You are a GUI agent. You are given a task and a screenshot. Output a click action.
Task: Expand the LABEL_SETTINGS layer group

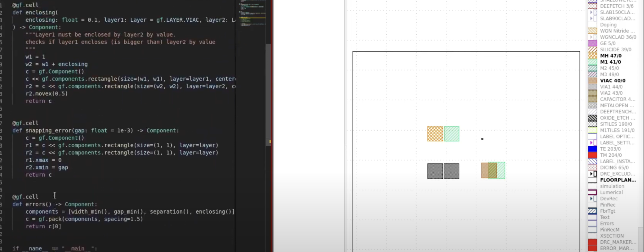pos(591,143)
